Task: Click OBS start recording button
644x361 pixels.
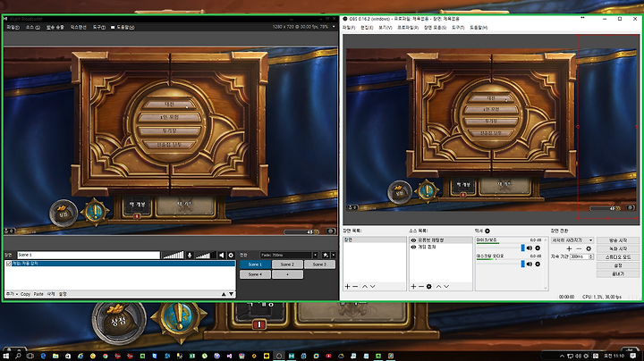Action: 618,248
